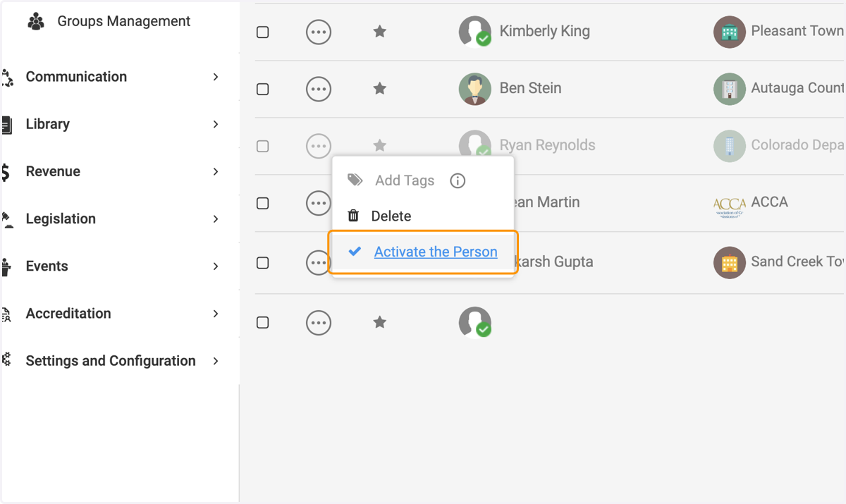The height and width of the screenshot is (504, 846).
Task: Click the Autauga County organization icon
Action: (730, 89)
